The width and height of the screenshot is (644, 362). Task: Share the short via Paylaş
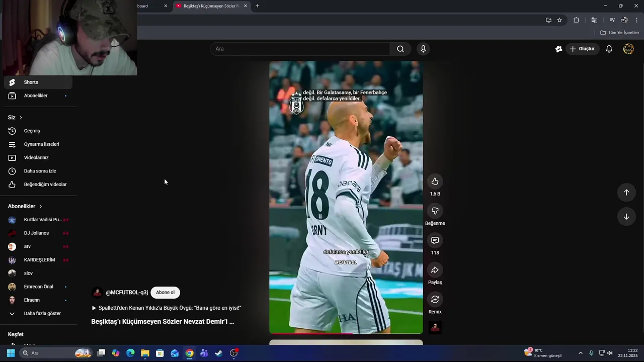pyautogui.click(x=435, y=270)
